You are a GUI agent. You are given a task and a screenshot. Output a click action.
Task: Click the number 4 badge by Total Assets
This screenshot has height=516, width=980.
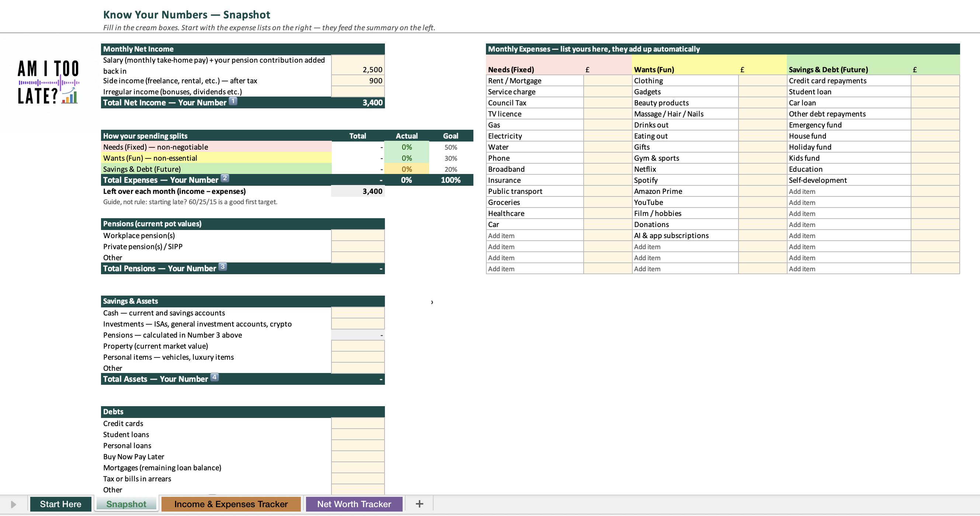pos(215,377)
